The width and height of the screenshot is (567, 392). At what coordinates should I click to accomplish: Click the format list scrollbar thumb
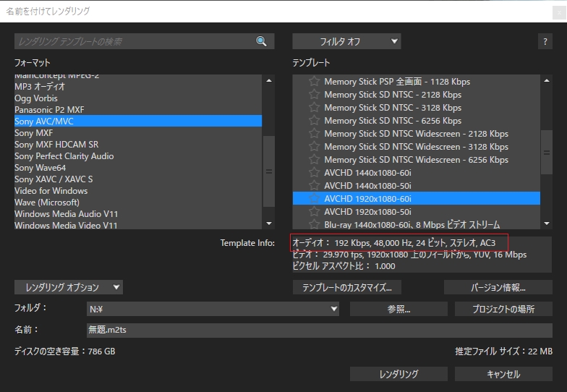pos(269,171)
